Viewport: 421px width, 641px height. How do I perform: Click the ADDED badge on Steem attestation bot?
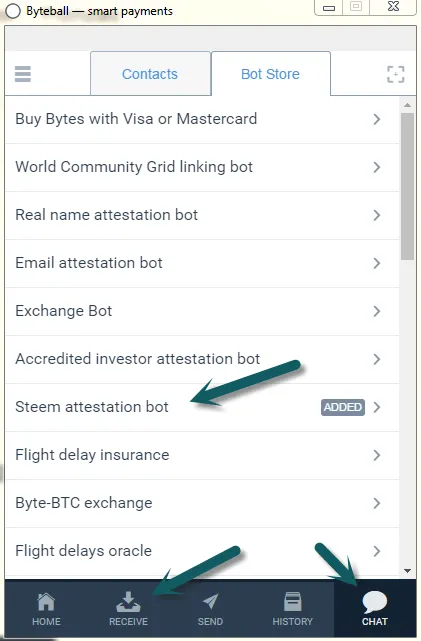[x=343, y=407]
